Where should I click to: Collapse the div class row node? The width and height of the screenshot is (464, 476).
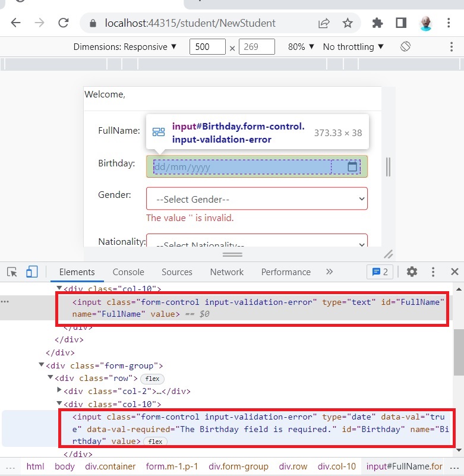pyautogui.click(x=50, y=377)
